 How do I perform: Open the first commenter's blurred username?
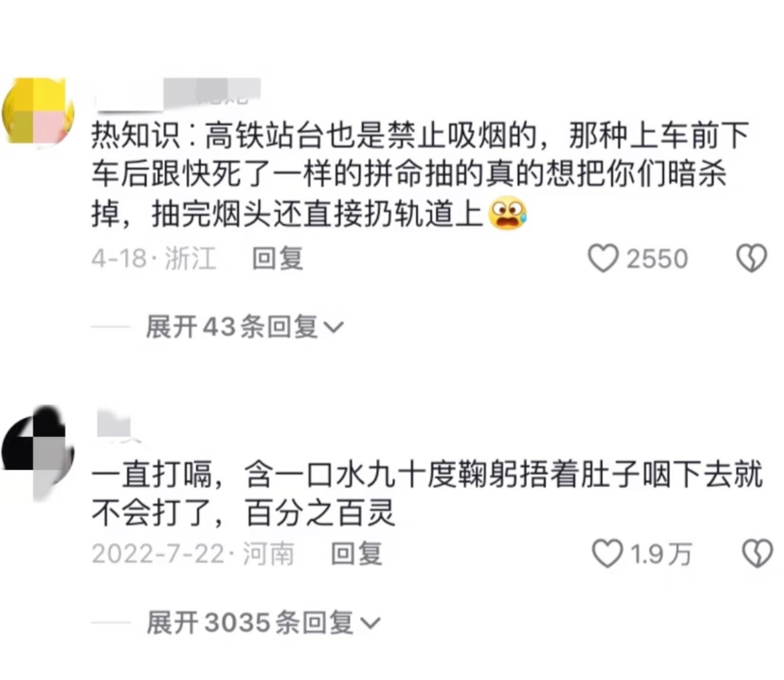(178, 93)
